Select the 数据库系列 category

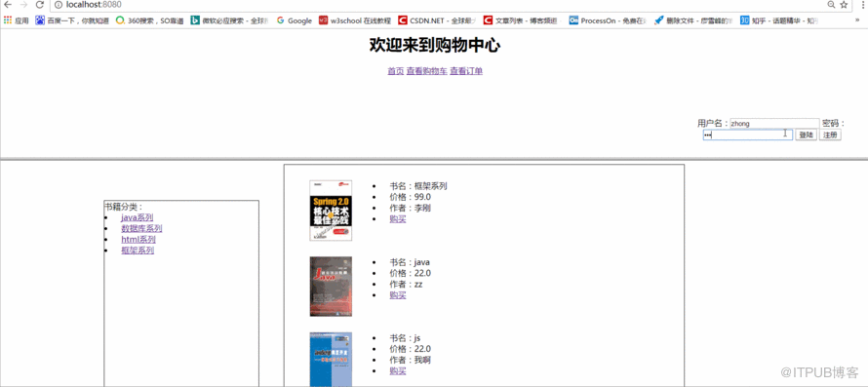141,229
